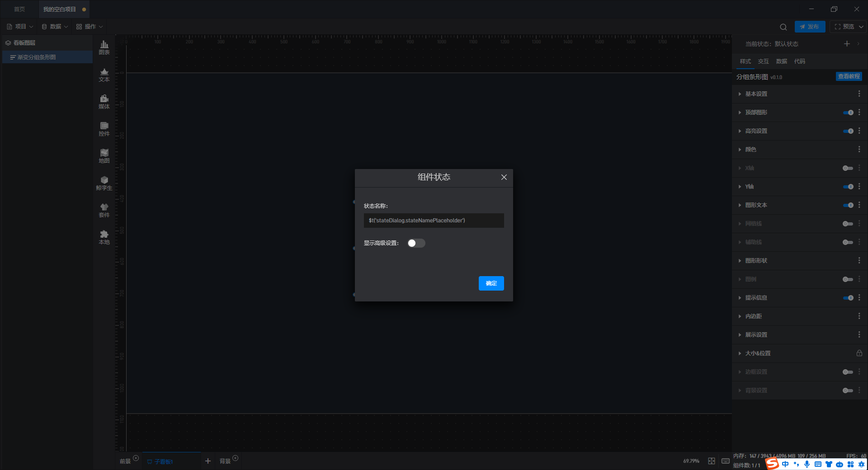
Task: Open the 套件 kit components icon
Action: tap(104, 210)
